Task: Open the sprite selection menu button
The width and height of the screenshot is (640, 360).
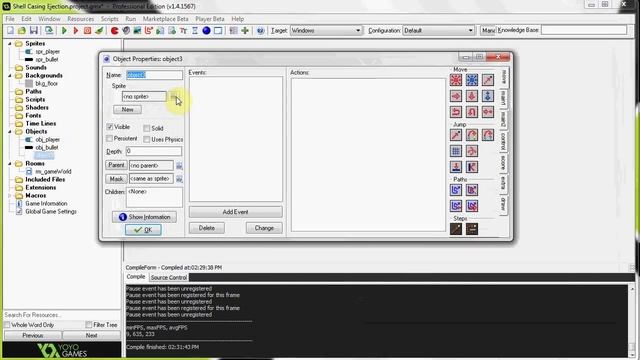Action: 174,97
